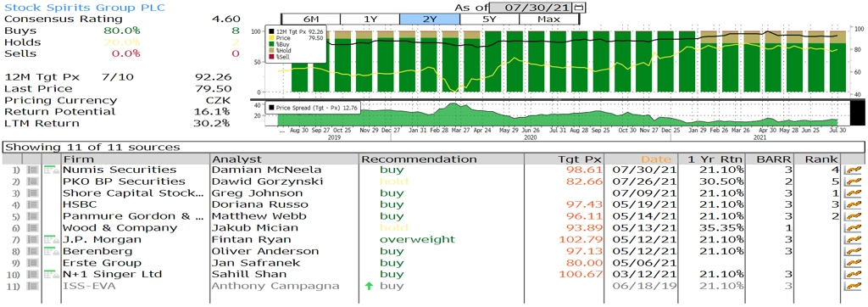This screenshot has width=868, height=307.
Task: Open the report icon next to Berenberg
Action: 52,251
